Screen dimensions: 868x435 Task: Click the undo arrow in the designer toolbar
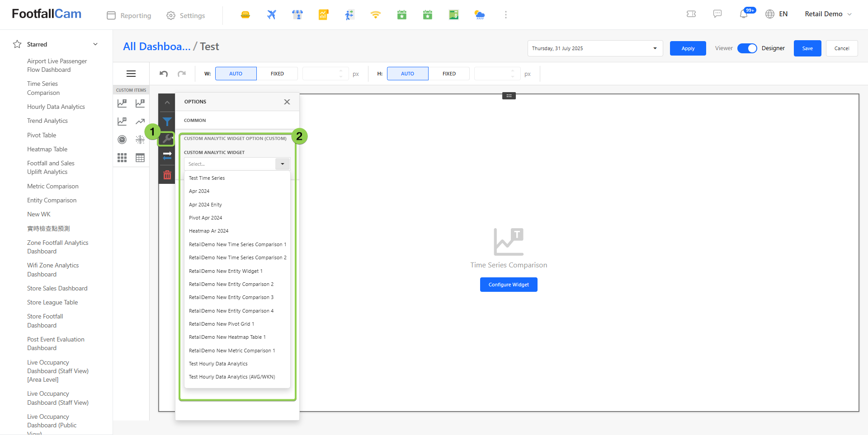[x=164, y=74]
